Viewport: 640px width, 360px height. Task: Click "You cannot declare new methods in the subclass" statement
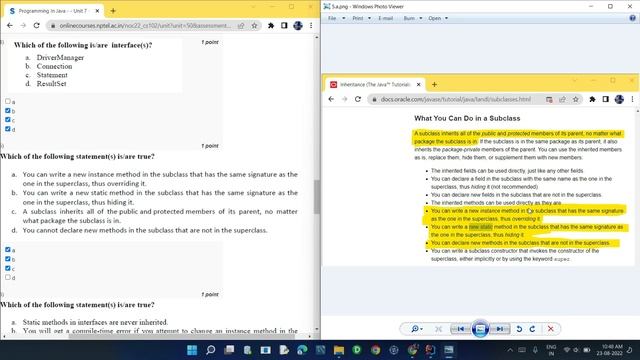pyautogui.click(x=145, y=230)
